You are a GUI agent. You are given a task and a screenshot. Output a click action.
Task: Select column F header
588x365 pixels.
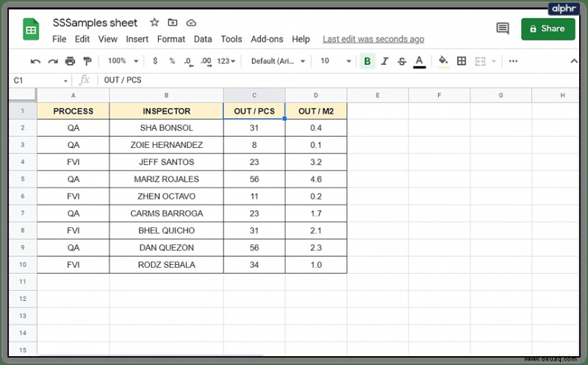pyautogui.click(x=439, y=96)
